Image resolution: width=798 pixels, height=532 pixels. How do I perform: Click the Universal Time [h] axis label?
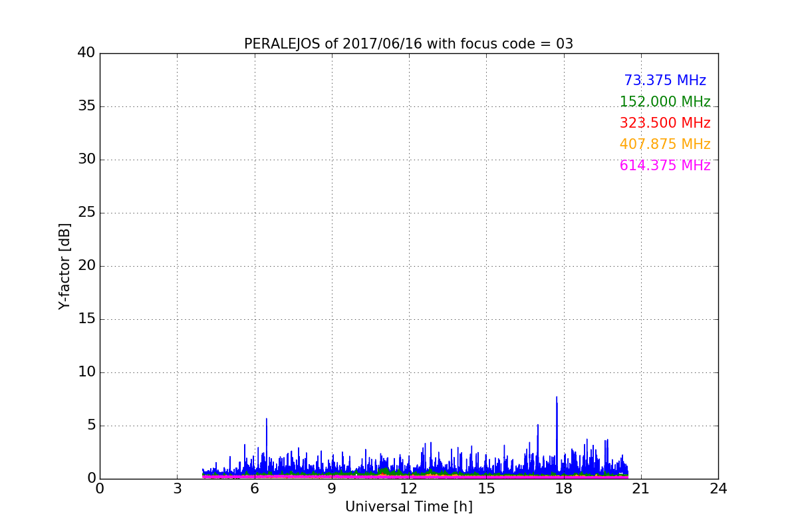[409, 507]
